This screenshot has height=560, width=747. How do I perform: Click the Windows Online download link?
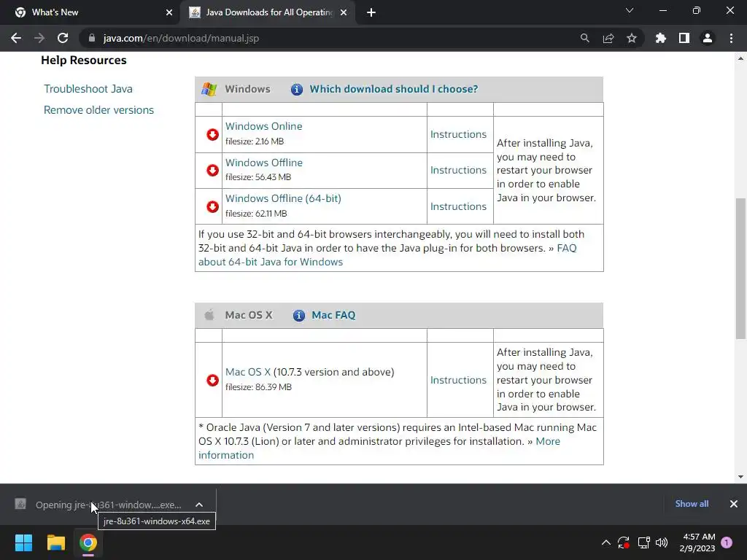263,126
